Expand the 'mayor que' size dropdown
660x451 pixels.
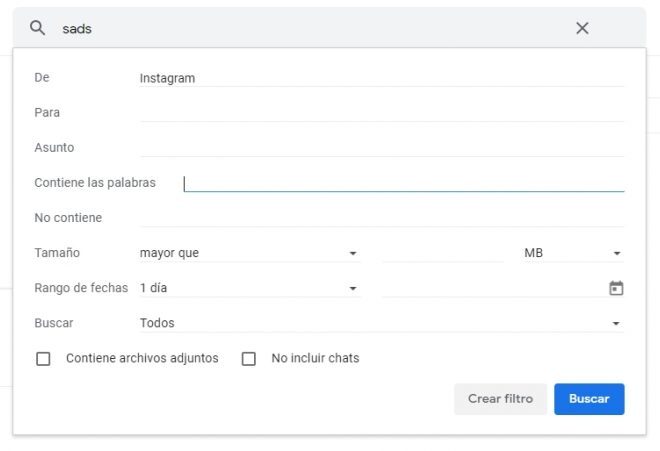[x=248, y=253]
